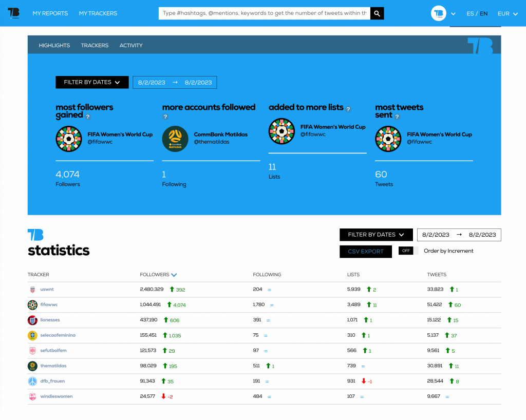Click the uswnt team crest in the table
The image size is (526, 420).
[31, 289]
